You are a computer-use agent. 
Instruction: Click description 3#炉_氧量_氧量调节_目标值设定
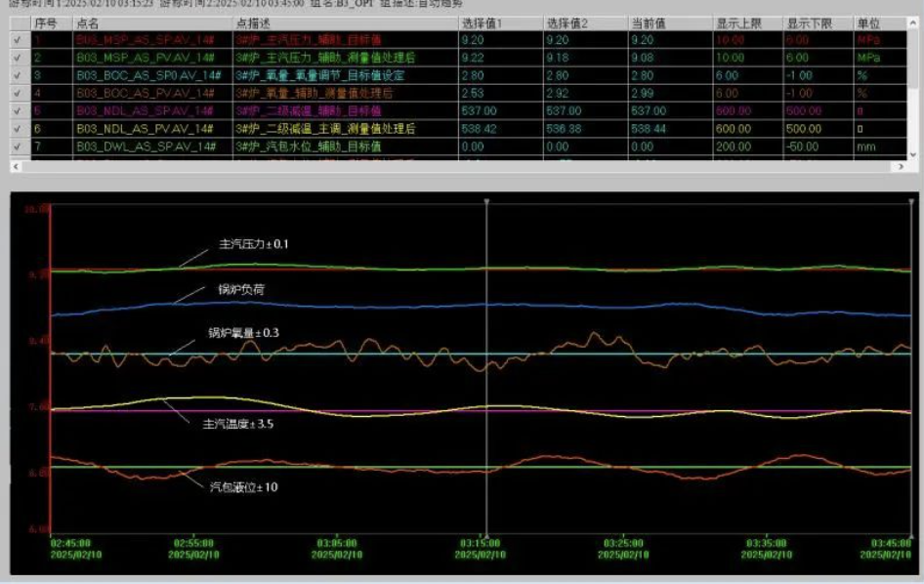320,75
